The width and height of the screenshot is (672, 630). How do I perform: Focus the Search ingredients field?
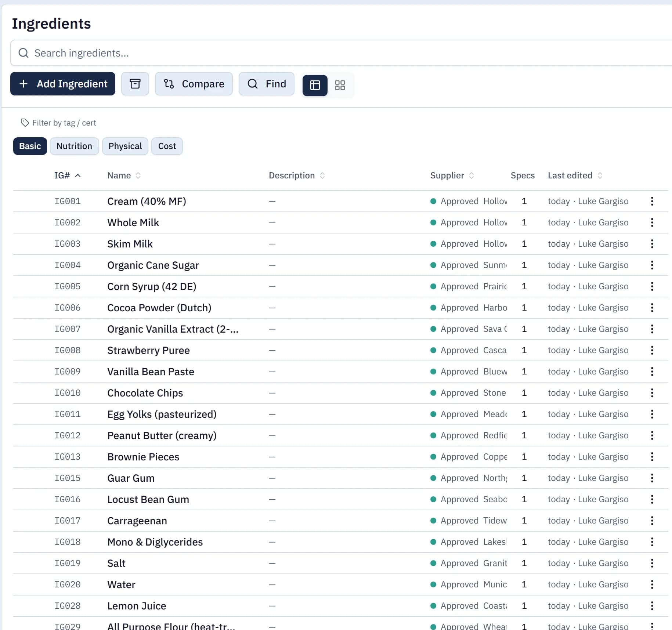[342, 53]
